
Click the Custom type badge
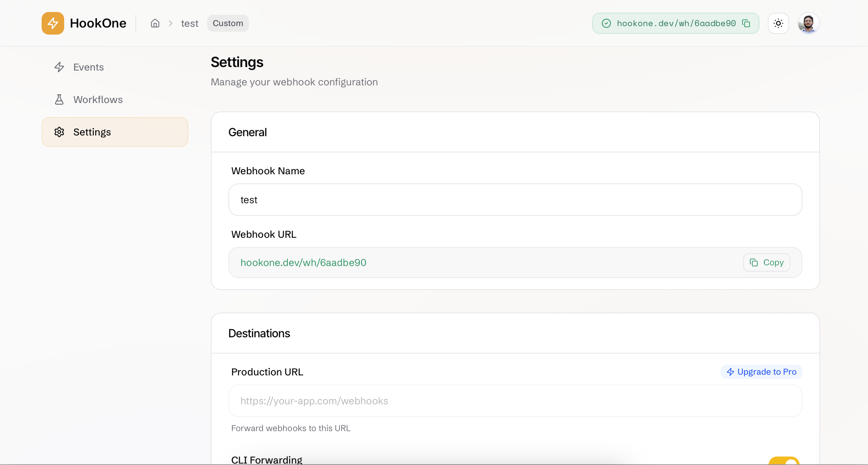tap(228, 23)
